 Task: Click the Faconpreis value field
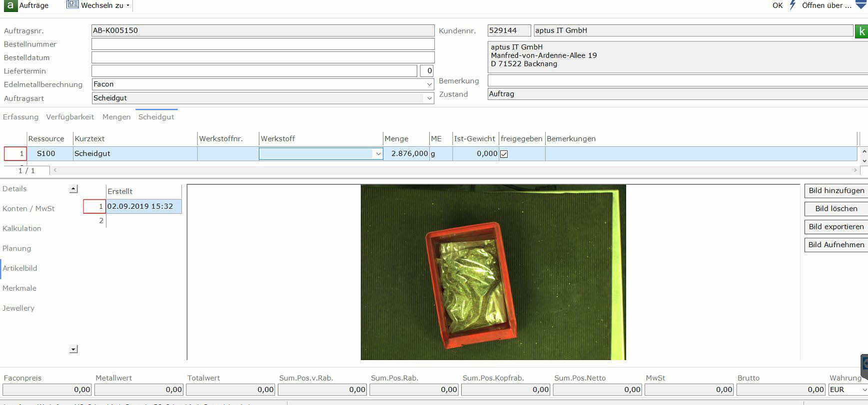pos(47,390)
